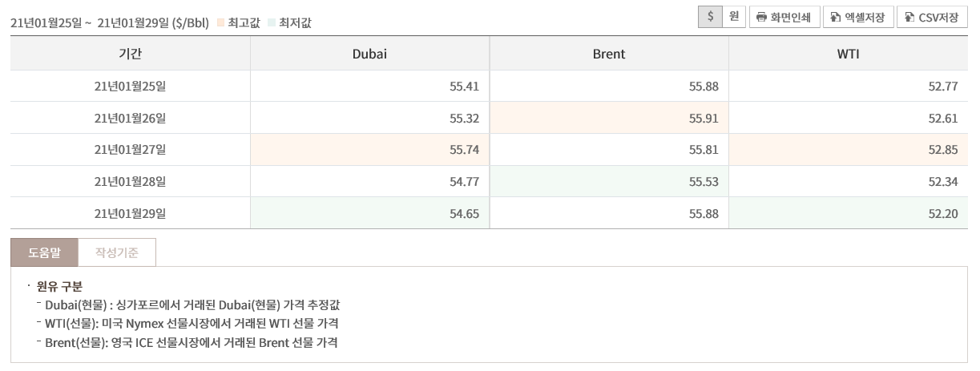This screenshot has height=371, width=980.
Task: Select the Dubai column header
Action: pos(369,54)
